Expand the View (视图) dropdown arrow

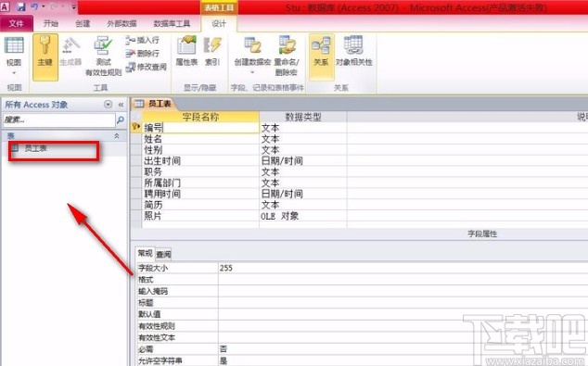click(x=14, y=73)
